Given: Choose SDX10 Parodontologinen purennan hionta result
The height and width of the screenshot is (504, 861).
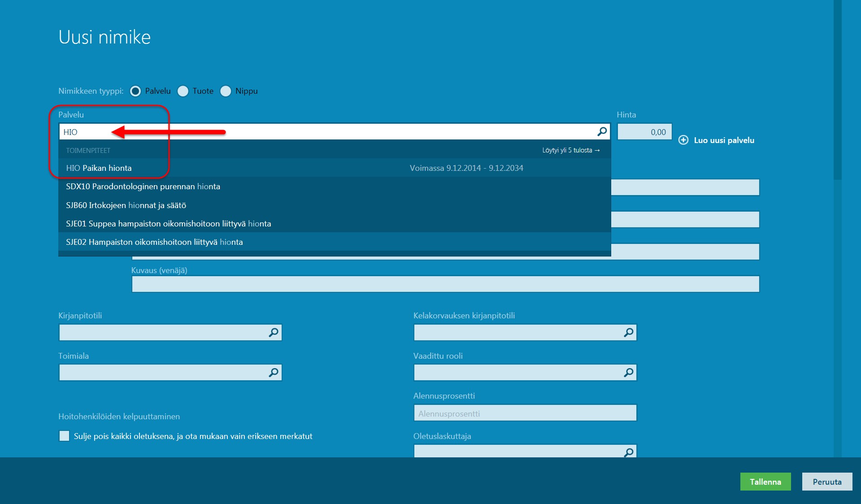Looking at the screenshot, I should (x=143, y=187).
